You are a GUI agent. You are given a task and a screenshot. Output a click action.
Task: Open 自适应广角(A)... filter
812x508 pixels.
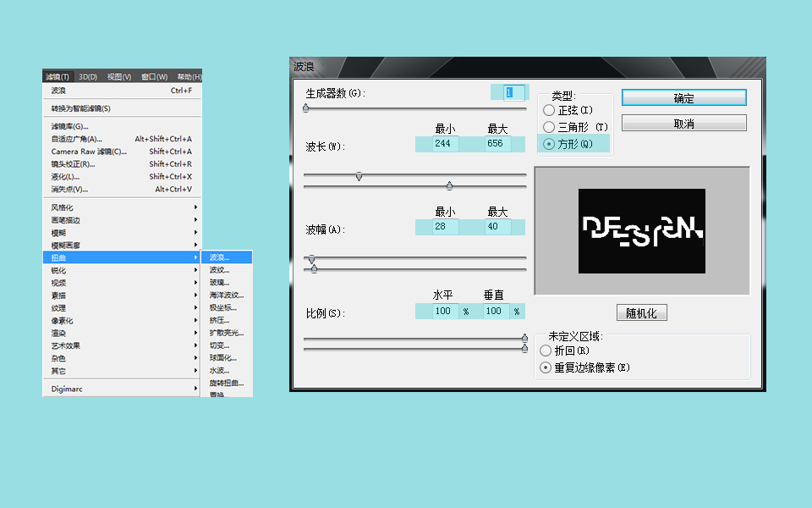pos(122,139)
